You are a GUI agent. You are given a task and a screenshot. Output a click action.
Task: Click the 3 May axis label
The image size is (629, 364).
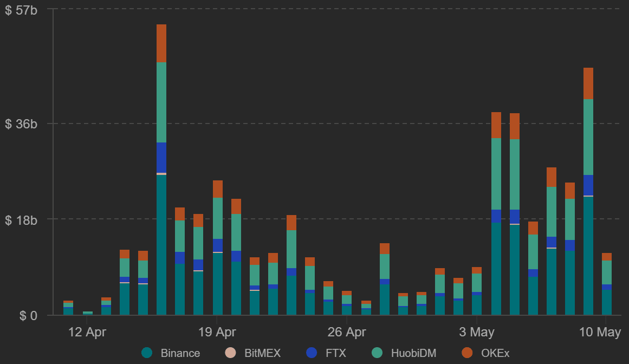click(477, 333)
